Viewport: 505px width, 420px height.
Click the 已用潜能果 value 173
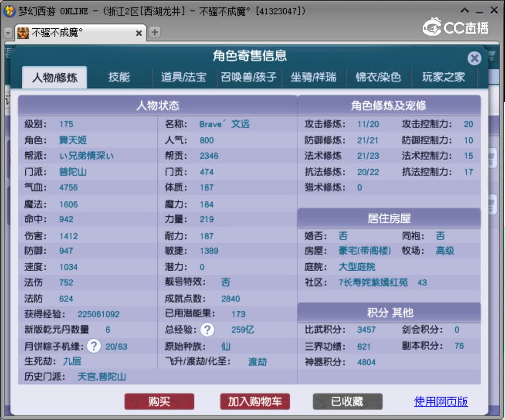(239, 314)
